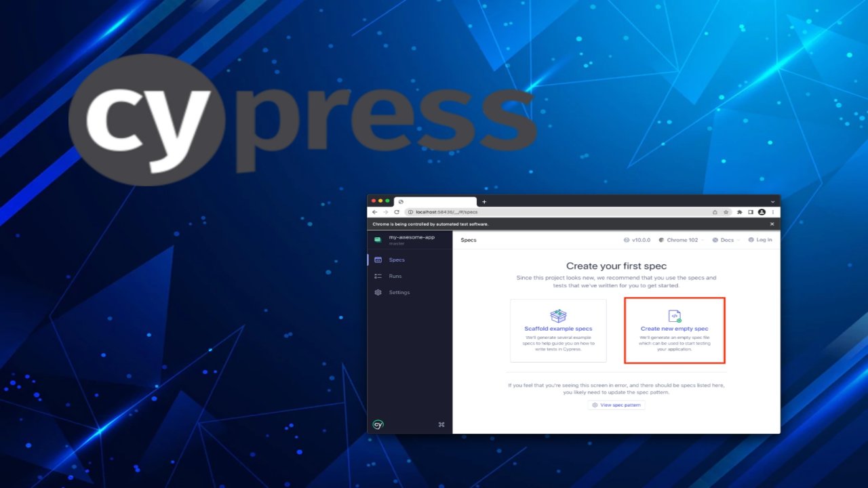Reload the page with the refresh icon
Viewport: 868px width, 488px height.
pyautogui.click(x=397, y=212)
